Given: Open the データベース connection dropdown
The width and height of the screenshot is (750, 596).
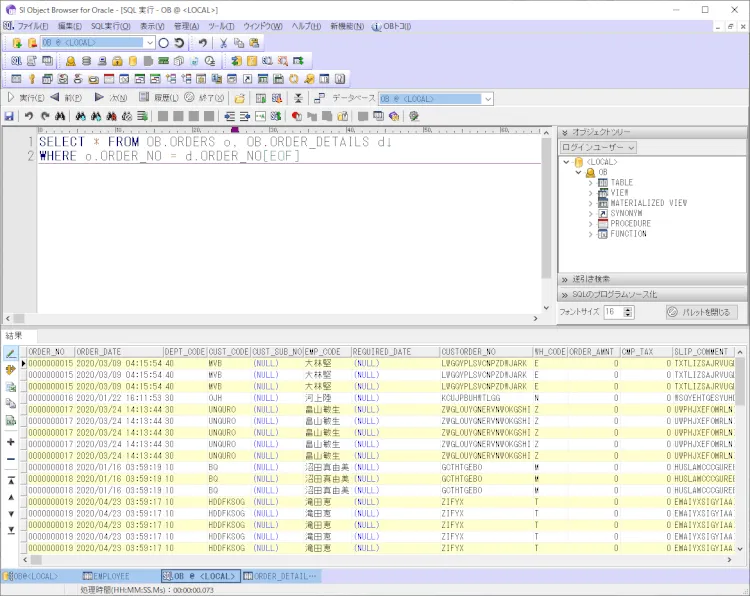Looking at the screenshot, I should [487, 98].
